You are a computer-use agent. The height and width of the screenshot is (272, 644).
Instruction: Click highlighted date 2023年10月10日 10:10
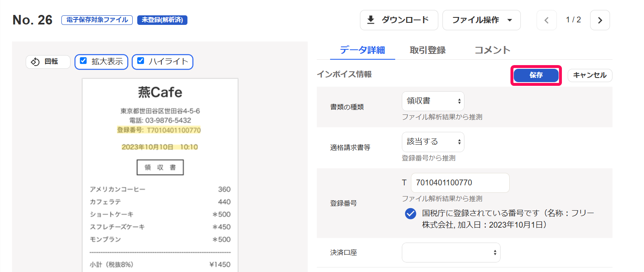[160, 147]
